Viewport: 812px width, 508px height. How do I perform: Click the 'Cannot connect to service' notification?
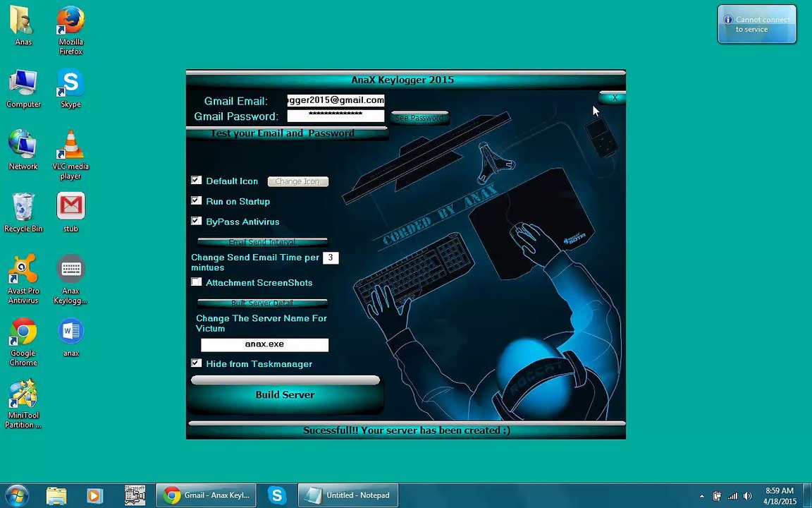[x=757, y=25]
